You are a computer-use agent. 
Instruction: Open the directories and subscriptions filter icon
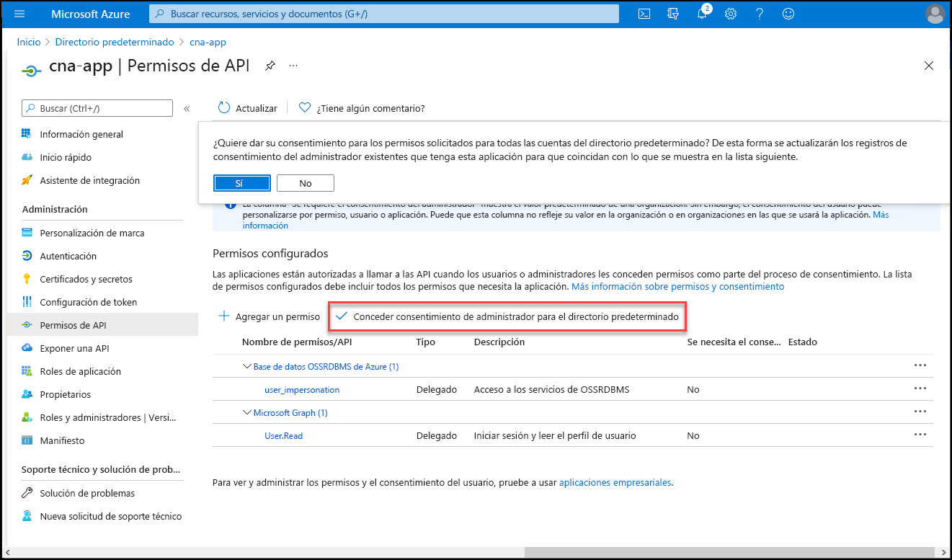tap(674, 14)
